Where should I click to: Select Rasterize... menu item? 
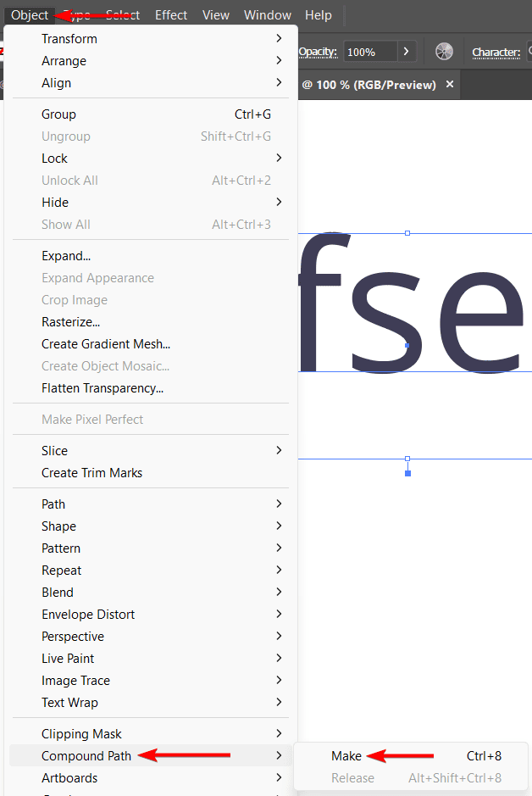coord(71,322)
